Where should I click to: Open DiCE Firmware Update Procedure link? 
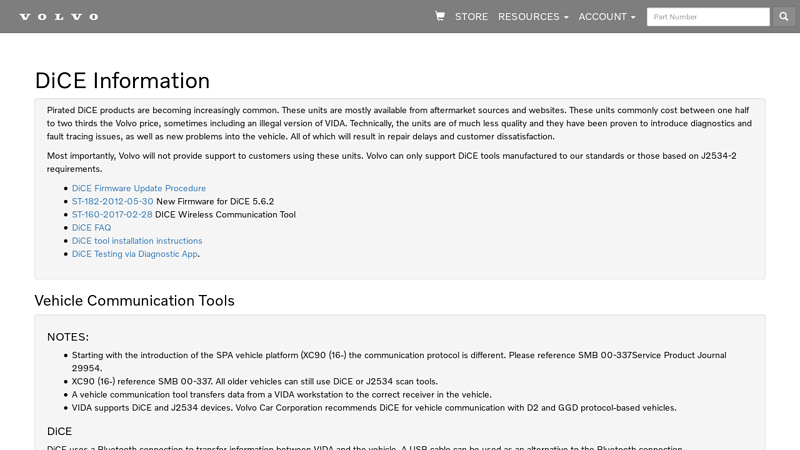coord(139,188)
